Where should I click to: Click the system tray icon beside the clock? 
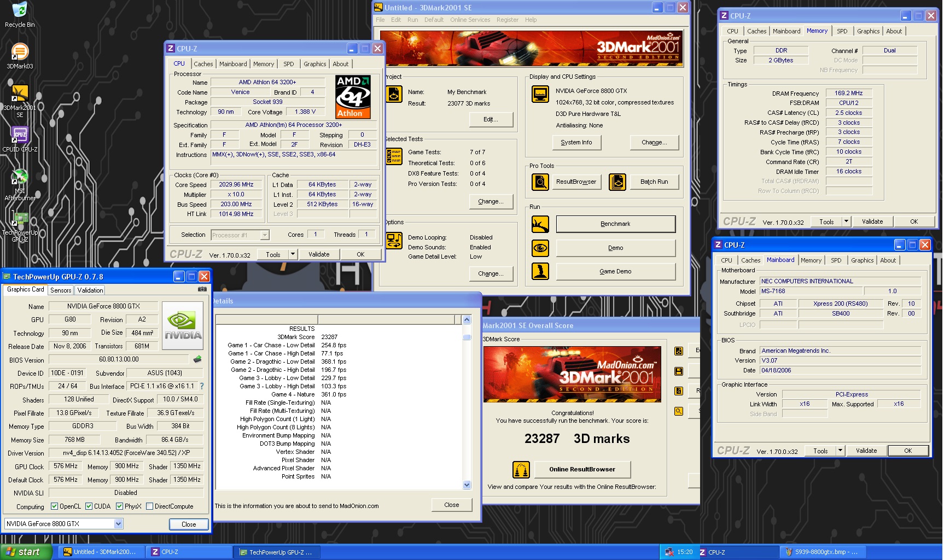[x=669, y=552]
